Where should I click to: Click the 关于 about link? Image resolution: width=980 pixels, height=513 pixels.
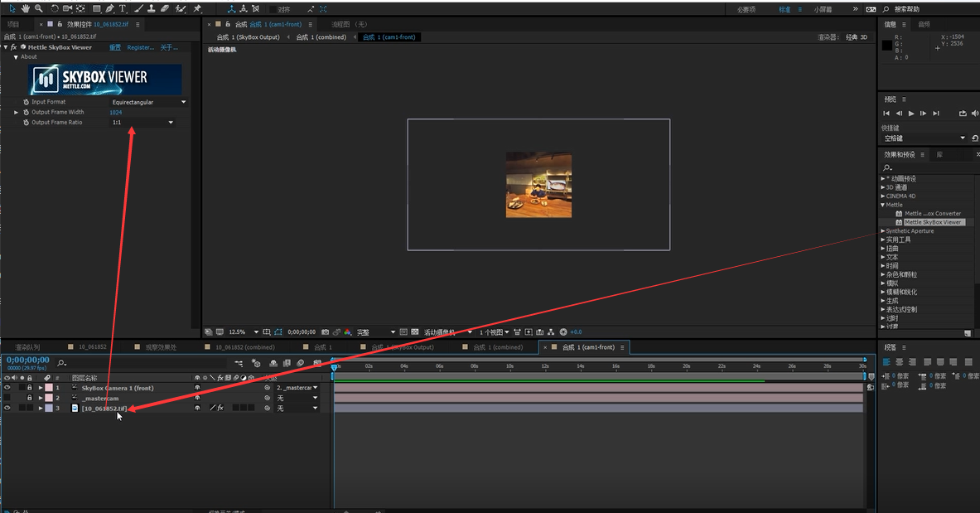pyautogui.click(x=169, y=47)
